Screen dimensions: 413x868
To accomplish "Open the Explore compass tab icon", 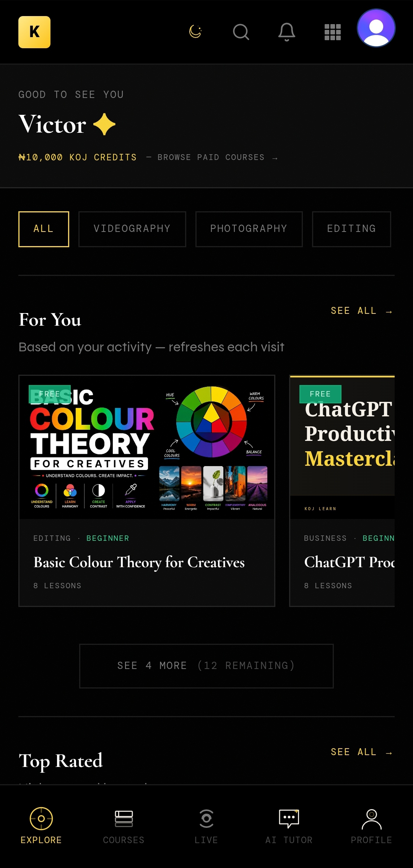I will pyautogui.click(x=41, y=819).
